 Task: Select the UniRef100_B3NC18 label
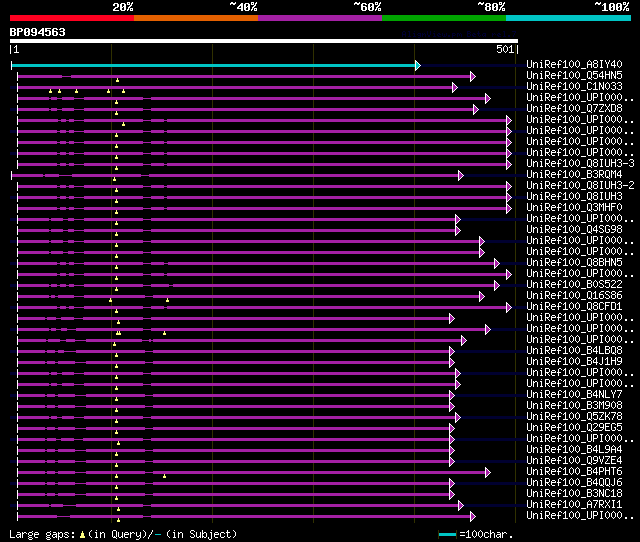(574, 494)
